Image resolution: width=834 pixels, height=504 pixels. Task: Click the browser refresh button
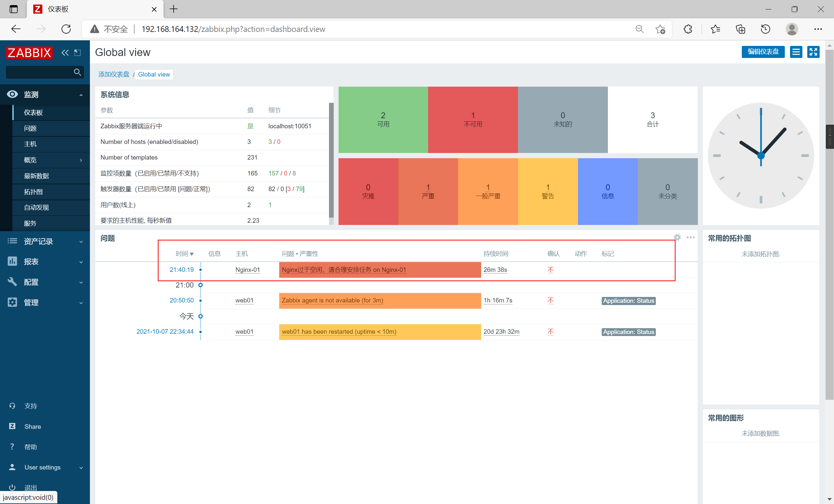66,29
